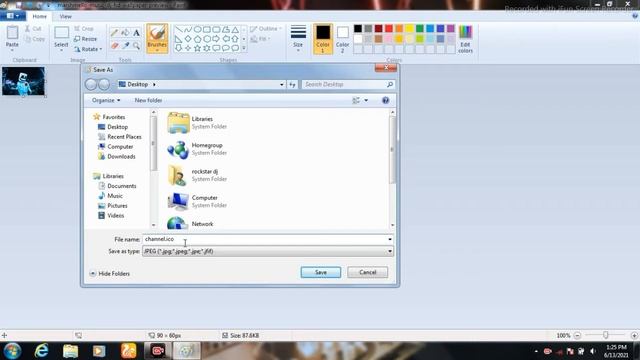Click the zoom slider handle in status bar
The width and height of the screenshot is (640, 360).
(x=606, y=335)
